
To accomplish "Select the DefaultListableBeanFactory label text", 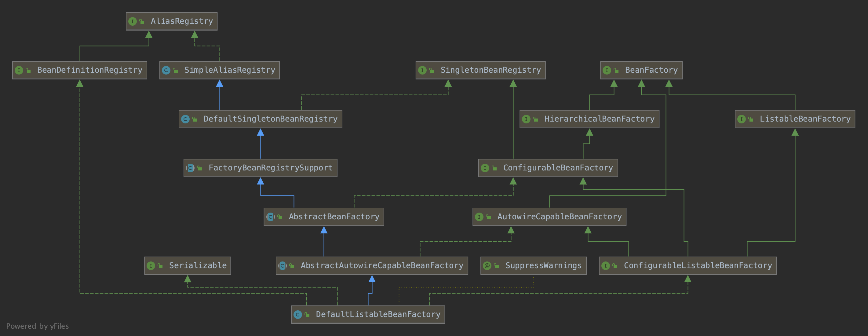I will click(378, 314).
